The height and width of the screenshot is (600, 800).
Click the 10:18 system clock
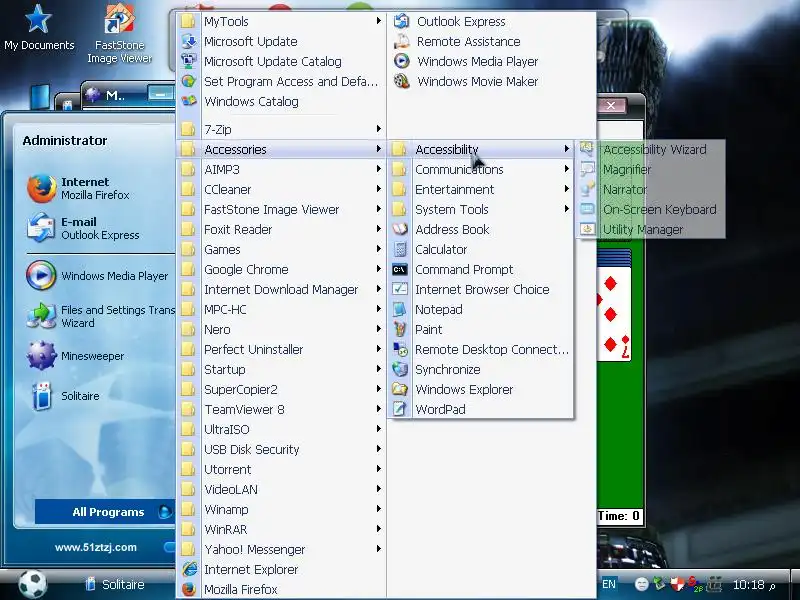click(748, 585)
